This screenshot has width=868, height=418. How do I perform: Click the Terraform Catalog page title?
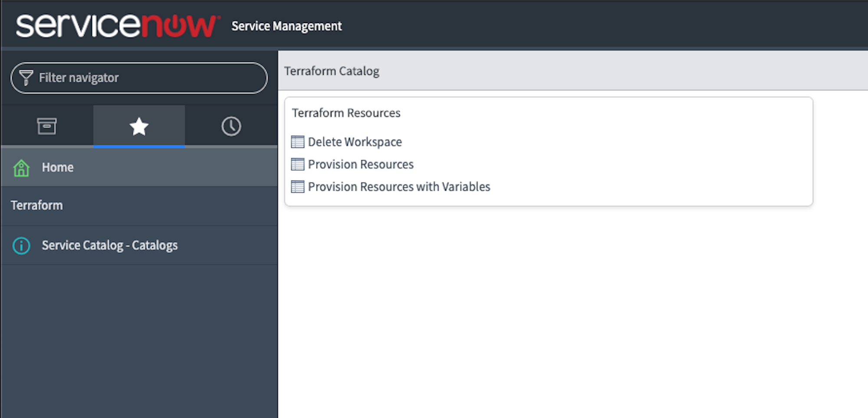pyautogui.click(x=332, y=70)
